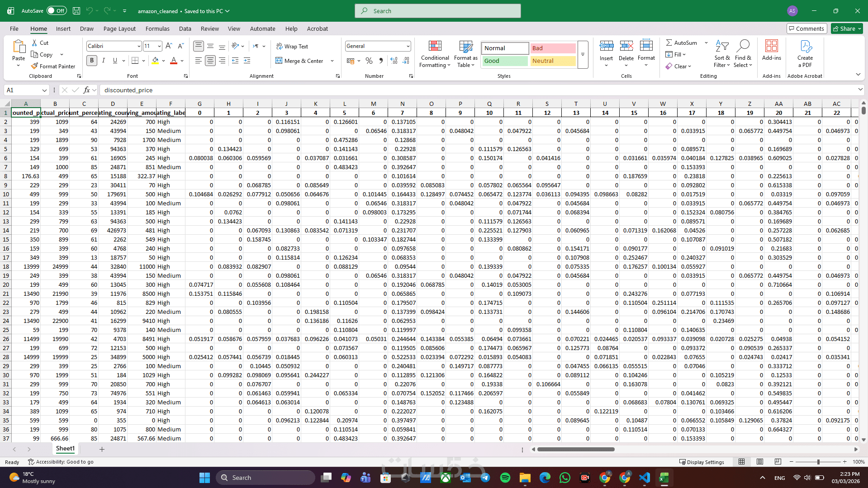Viewport: 868px width, 488px height.
Task: Expand the formula bar
Action: 860,90
